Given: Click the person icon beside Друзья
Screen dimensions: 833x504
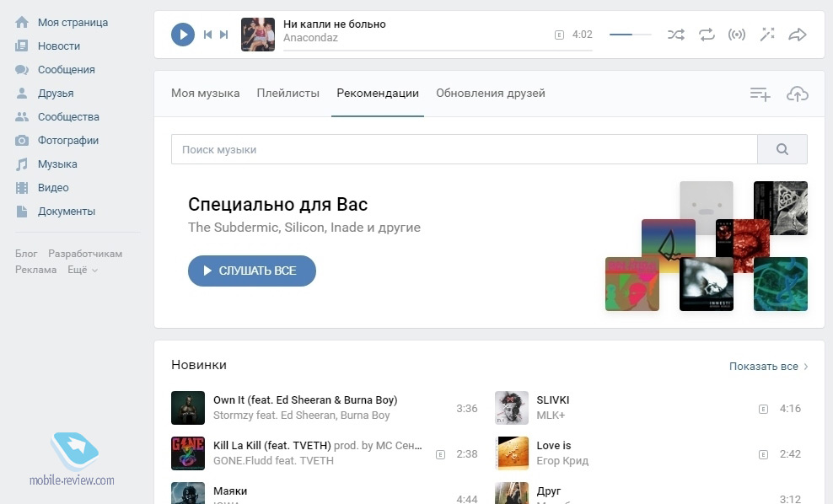Looking at the screenshot, I should 22,93.
